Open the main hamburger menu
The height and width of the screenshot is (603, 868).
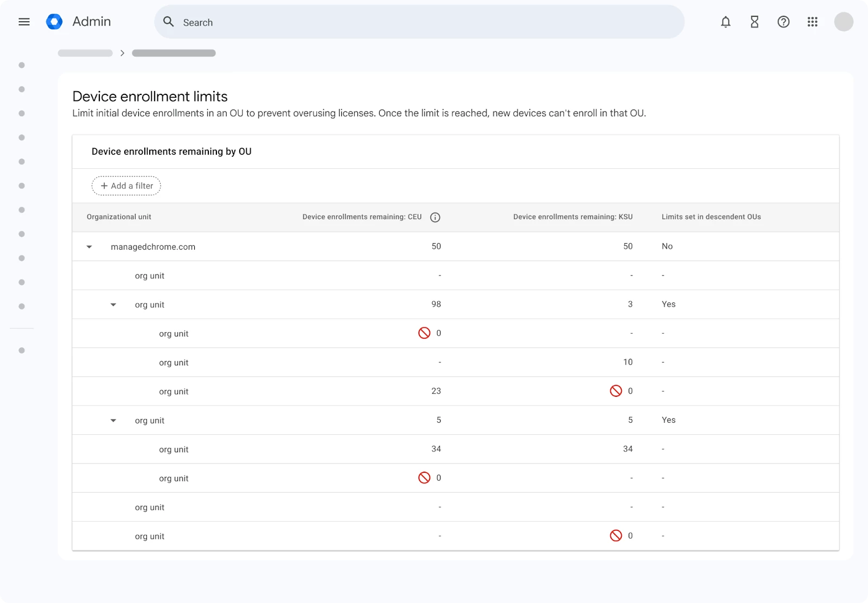click(24, 22)
